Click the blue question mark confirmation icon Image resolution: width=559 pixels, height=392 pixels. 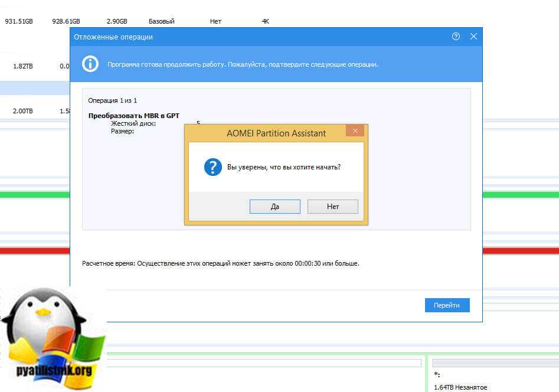tap(213, 167)
